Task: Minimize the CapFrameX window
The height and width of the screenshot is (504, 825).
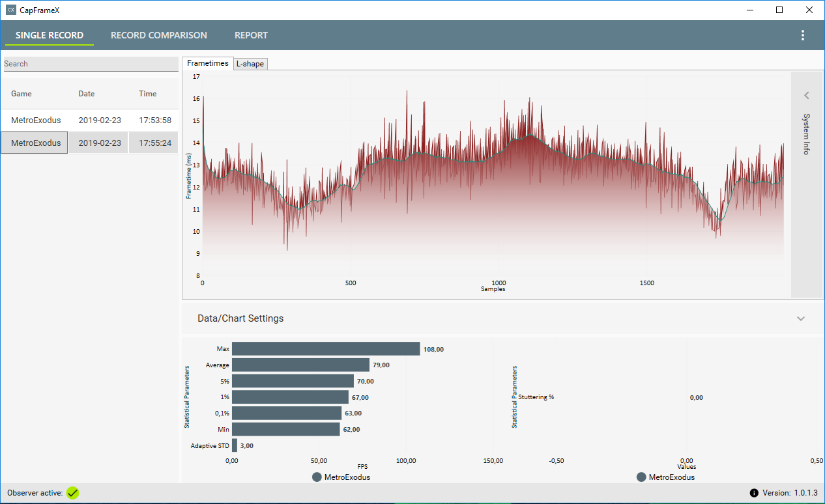Action: 750,10
